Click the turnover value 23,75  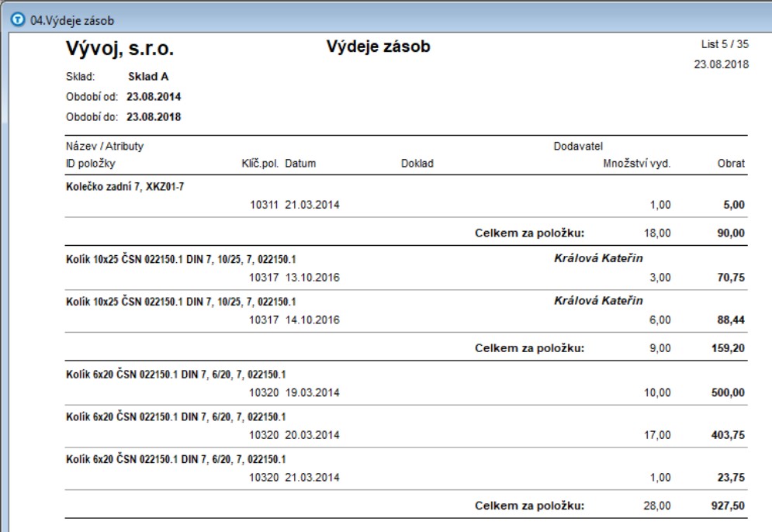(731, 478)
